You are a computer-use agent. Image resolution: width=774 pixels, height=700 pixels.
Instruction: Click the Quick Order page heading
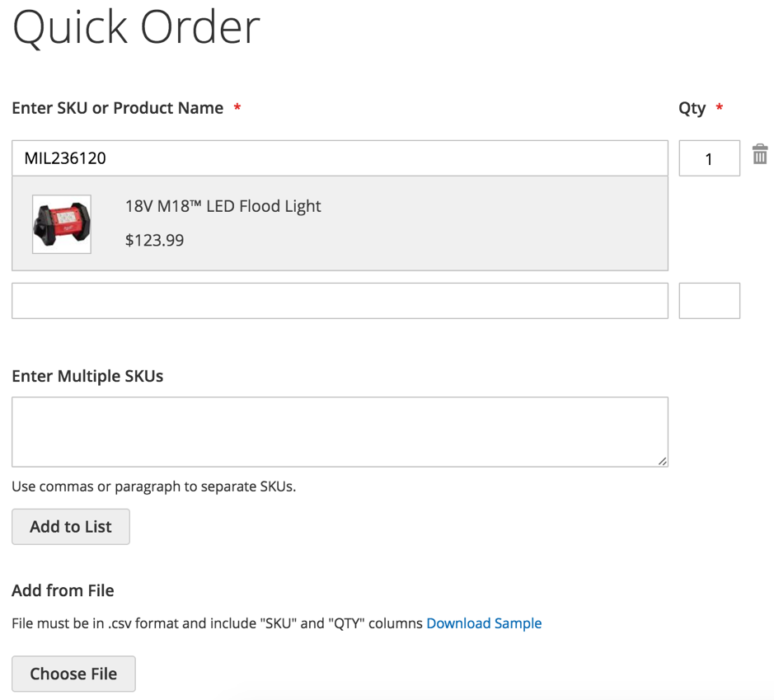point(136,28)
